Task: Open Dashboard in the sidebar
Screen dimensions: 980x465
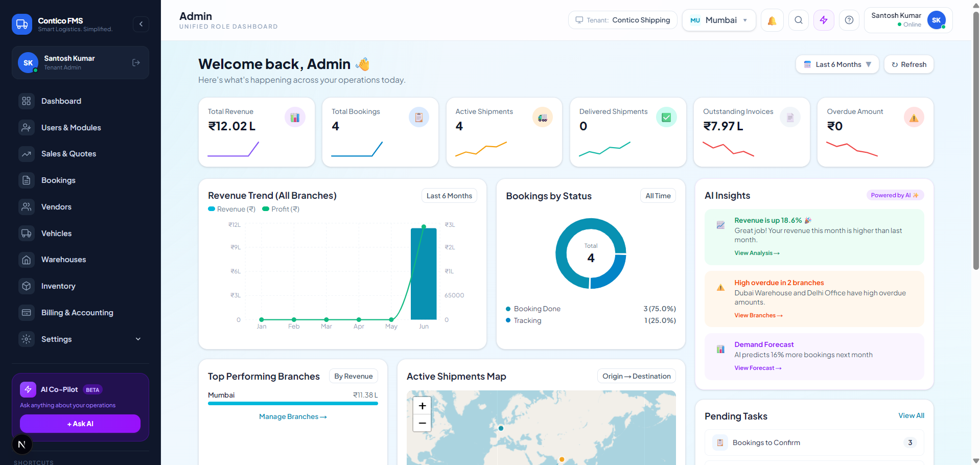Action: point(80,101)
